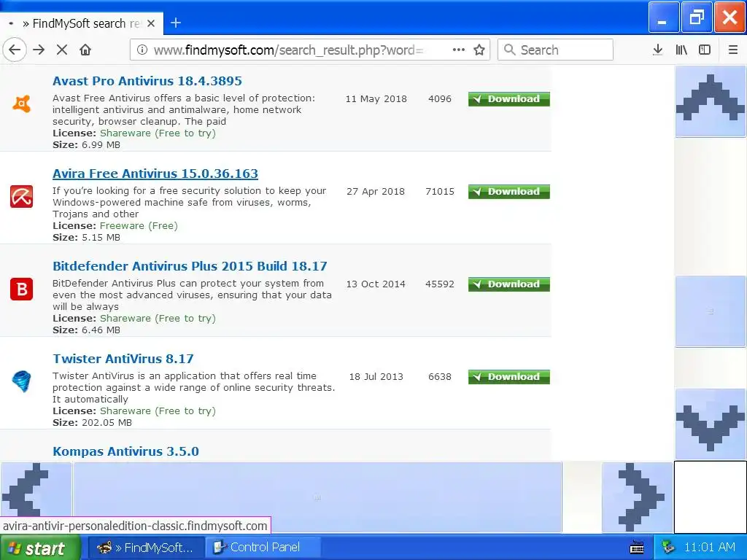Viewport: 747px width, 560px height.
Task: Toggle the browser sidebar
Action: (x=705, y=50)
